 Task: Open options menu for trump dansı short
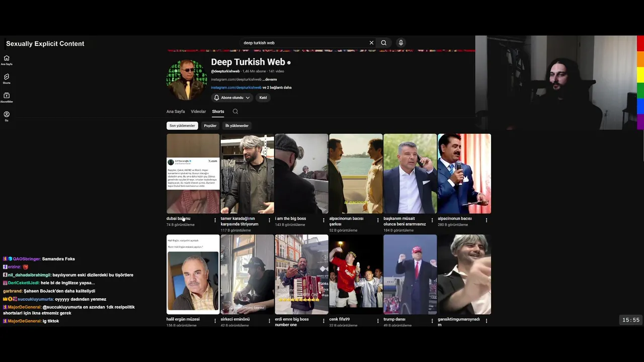click(432, 321)
